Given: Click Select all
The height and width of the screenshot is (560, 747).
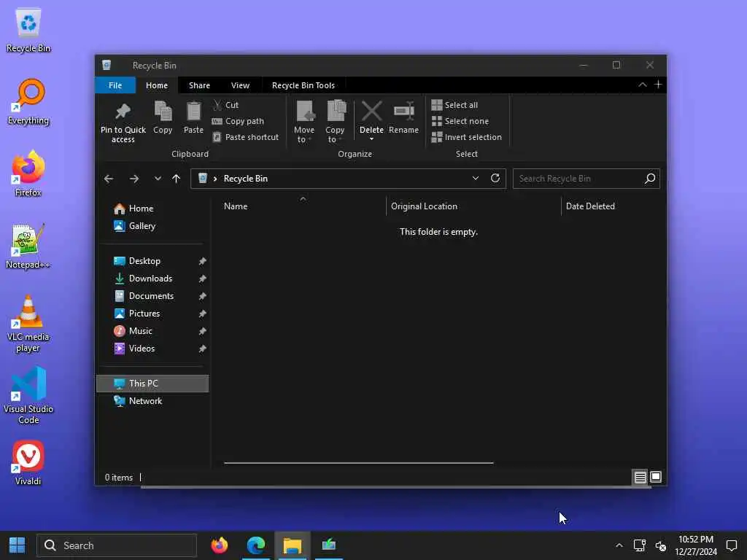Looking at the screenshot, I should click(x=454, y=105).
